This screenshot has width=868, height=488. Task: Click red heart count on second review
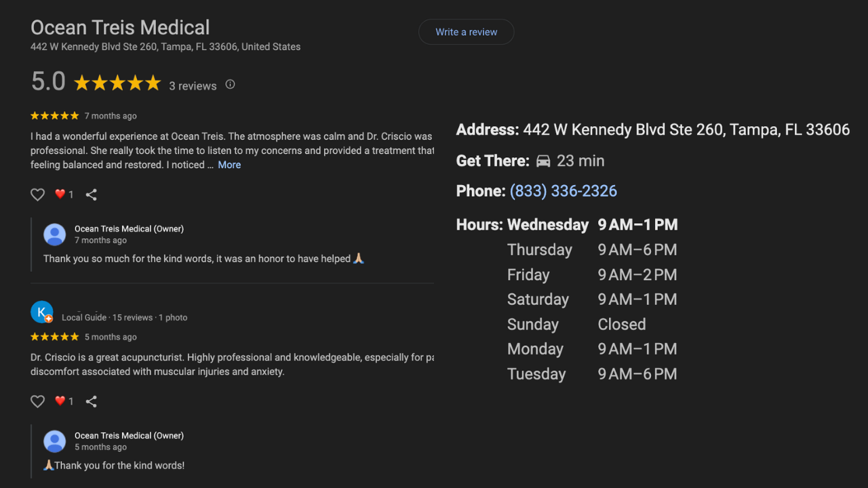coord(64,401)
